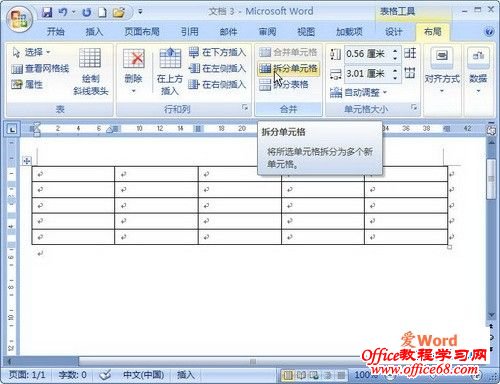Open 数据 dropdown group
Image resolution: width=500 pixels, height=384 pixels.
click(478, 71)
